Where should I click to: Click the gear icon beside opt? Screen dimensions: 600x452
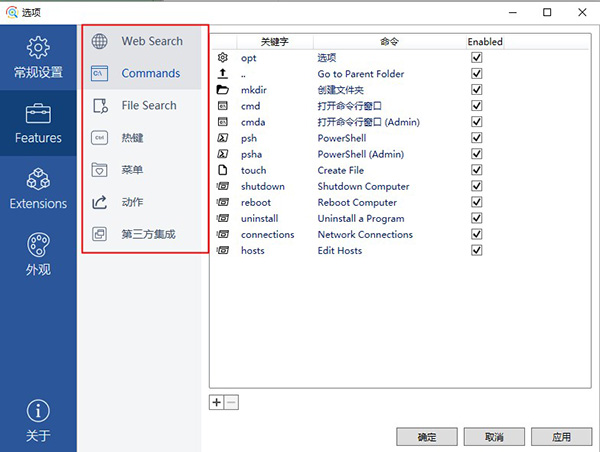tap(223, 58)
